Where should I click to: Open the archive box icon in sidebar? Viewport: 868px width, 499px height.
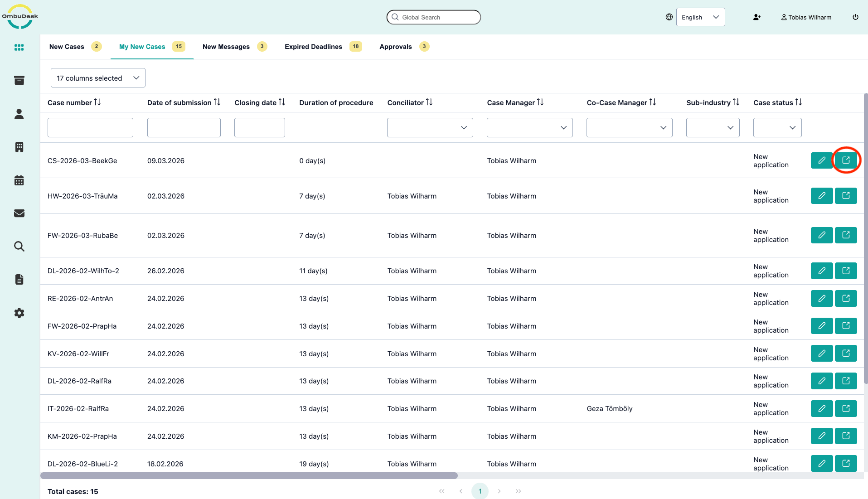coord(19,81)
